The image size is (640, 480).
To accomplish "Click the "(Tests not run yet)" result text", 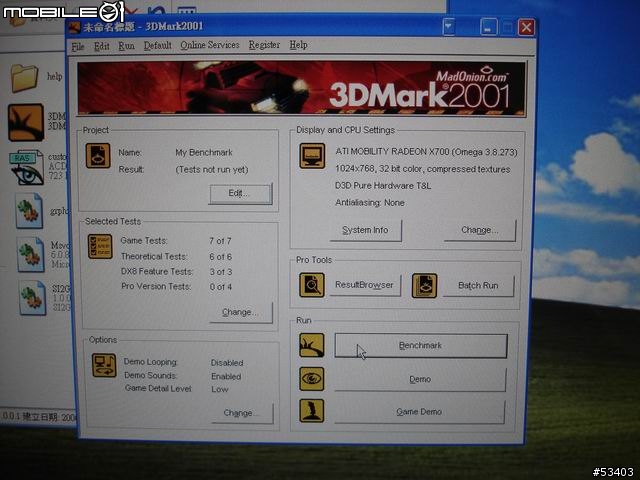I will [212, 169].
